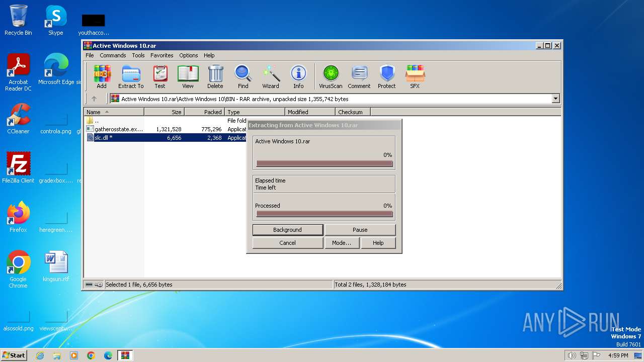Open the Commands menu
Screen dimensions: 644x362
point(113,55)
